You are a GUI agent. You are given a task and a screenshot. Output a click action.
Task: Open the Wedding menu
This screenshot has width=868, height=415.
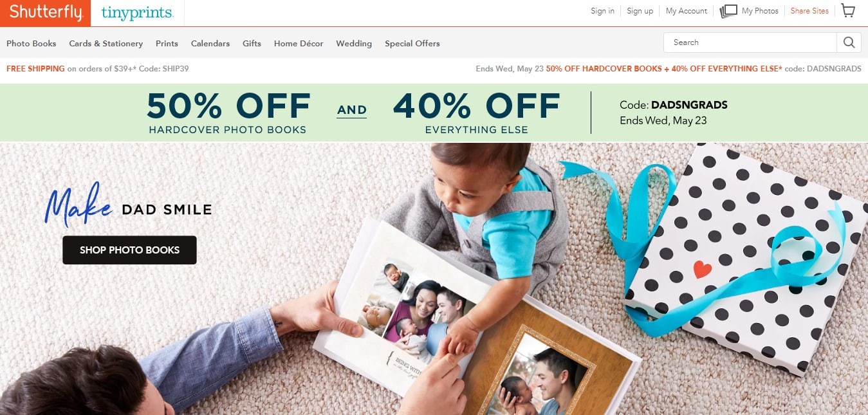(354, 44)
